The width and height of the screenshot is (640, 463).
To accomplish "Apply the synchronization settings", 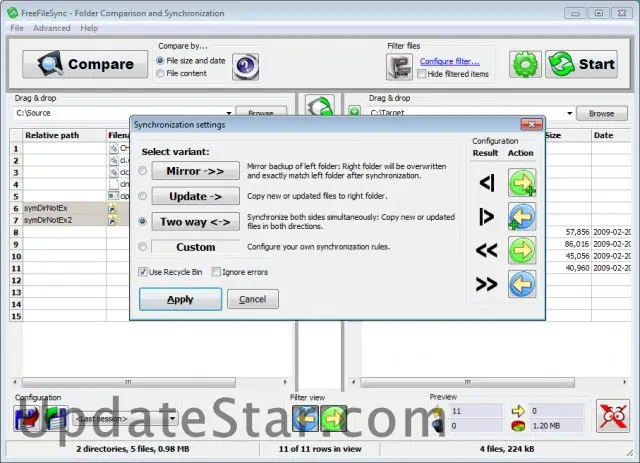I will pyautogui.click(x=180, y=299).
